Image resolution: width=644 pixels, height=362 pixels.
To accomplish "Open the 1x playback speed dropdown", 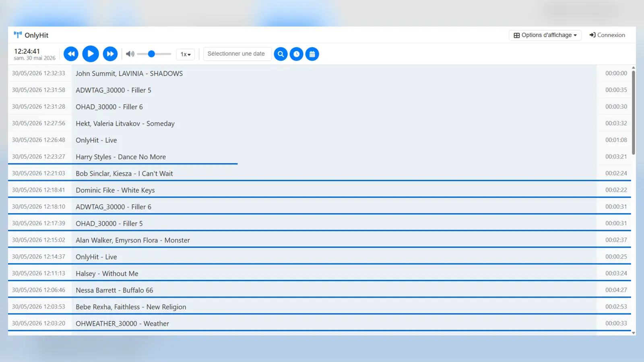I will 186,54.
